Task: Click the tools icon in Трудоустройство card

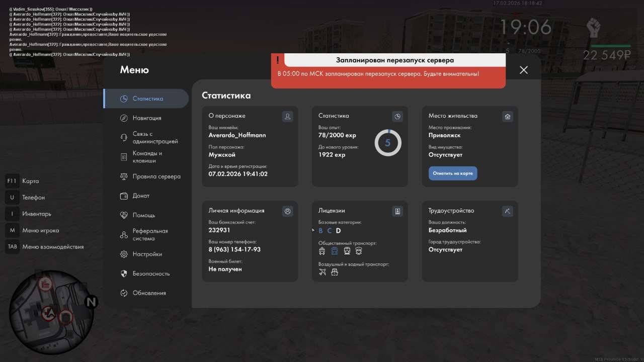Action: coord(507,212)
